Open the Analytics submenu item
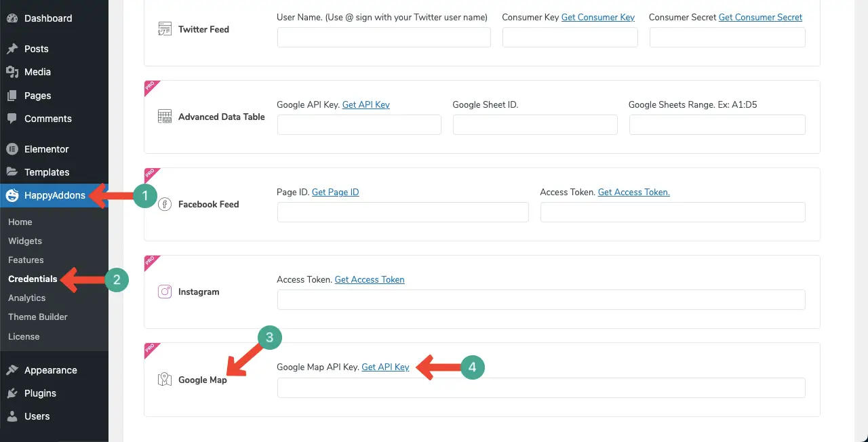Image resolution: width=868 pixels, height=442 pixels. (27, 298)
